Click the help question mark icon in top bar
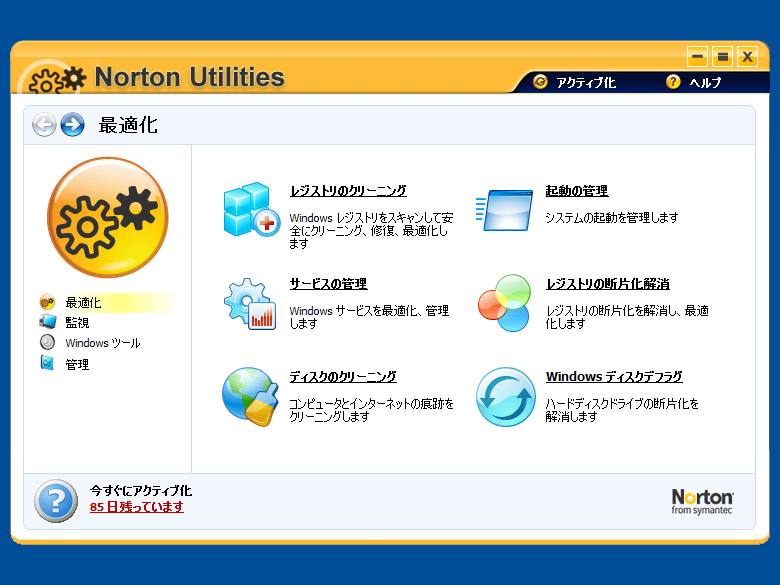Viewport: 780px width, 585px height. (x=673, y=82)
